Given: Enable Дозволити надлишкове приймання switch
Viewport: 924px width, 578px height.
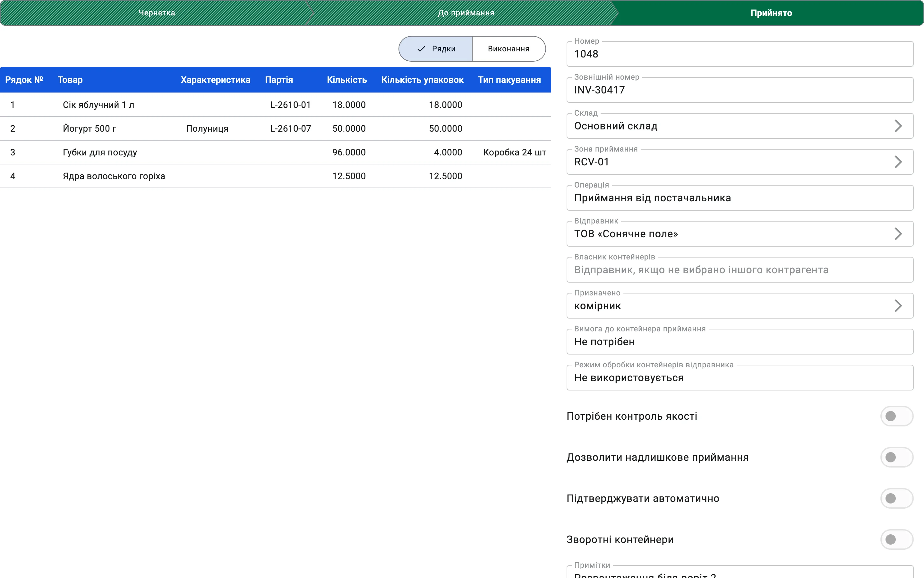Looking at the screenshot, I should point(896,457).
